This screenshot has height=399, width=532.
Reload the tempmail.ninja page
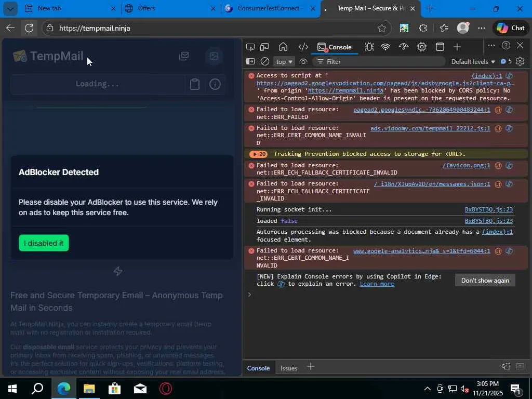click(29, 28)
